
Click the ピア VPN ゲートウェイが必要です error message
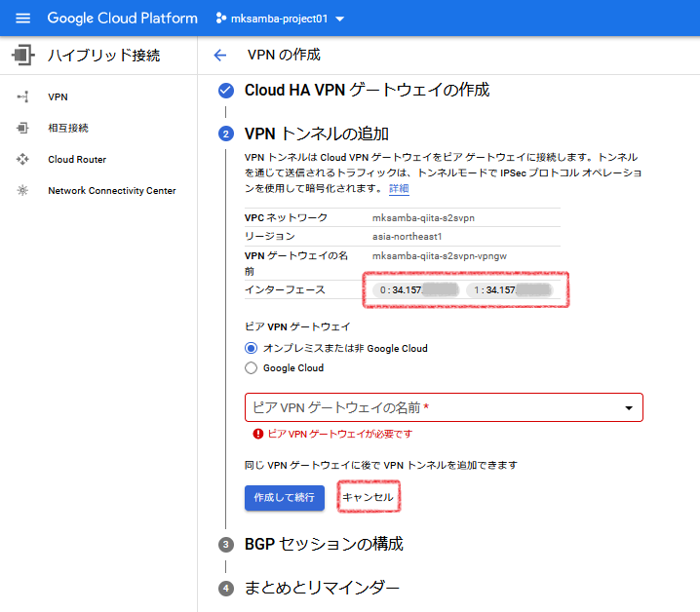339,434
